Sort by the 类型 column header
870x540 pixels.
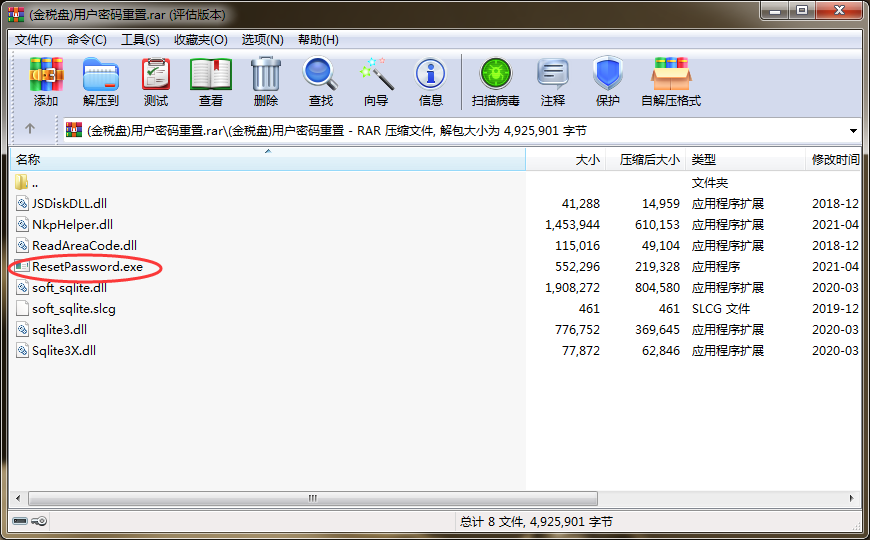746,160
